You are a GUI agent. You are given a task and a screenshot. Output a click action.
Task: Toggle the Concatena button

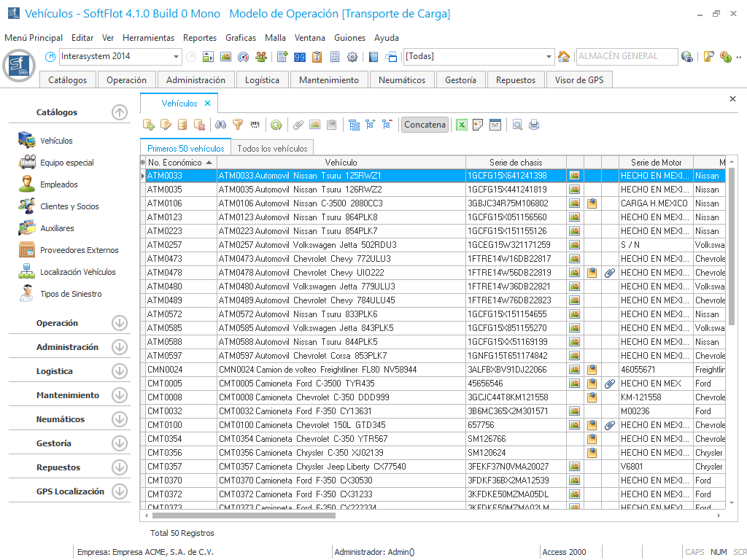425,125
